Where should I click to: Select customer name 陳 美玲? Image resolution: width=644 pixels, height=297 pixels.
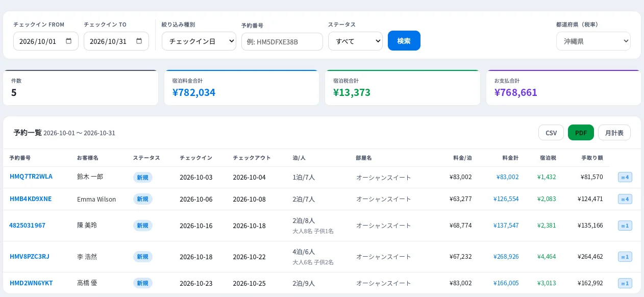87,225
